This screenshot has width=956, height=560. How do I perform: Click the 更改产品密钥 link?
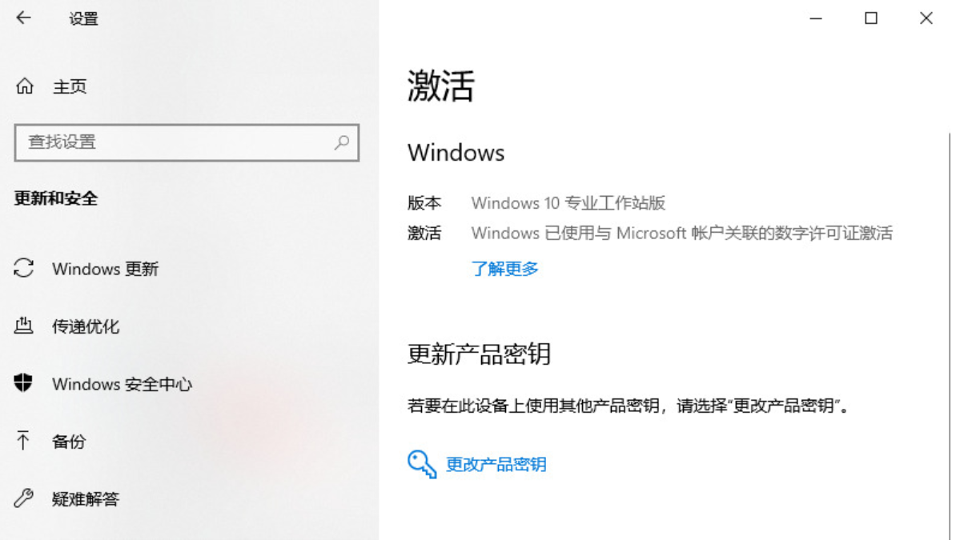point(496,464)
